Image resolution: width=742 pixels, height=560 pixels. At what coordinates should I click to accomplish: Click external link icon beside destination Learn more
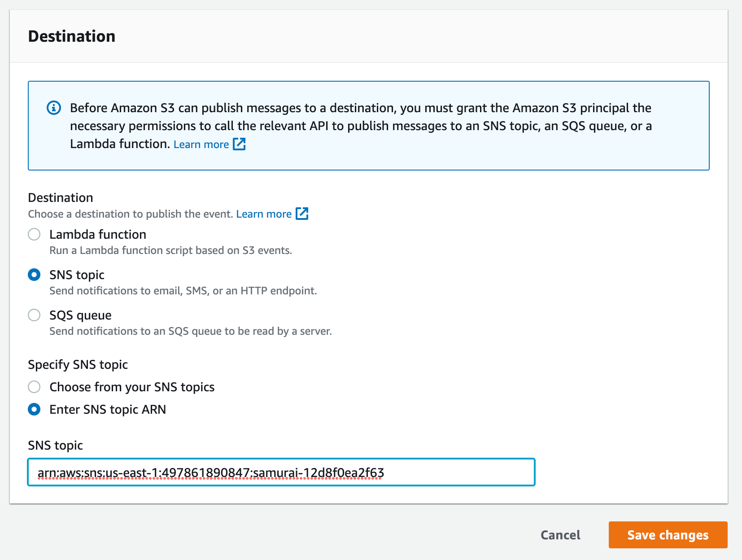coord(302,214)
